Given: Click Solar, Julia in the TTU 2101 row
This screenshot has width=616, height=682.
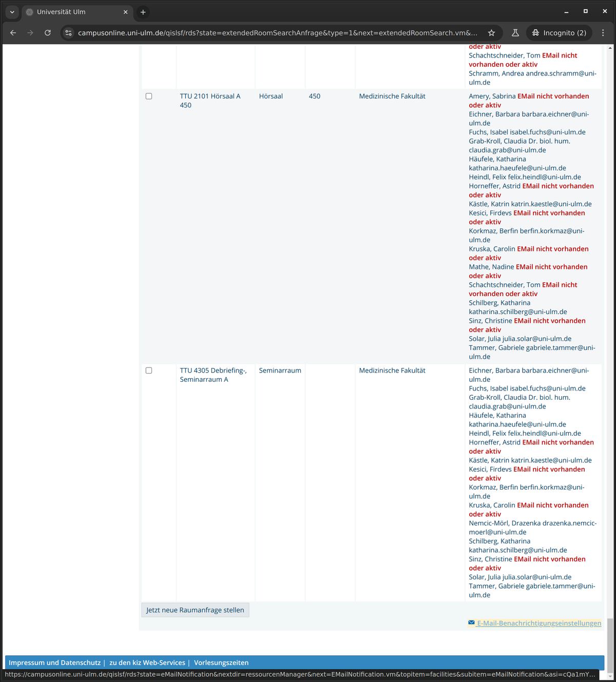Looking at the screenshot, I should coord(485,339).
